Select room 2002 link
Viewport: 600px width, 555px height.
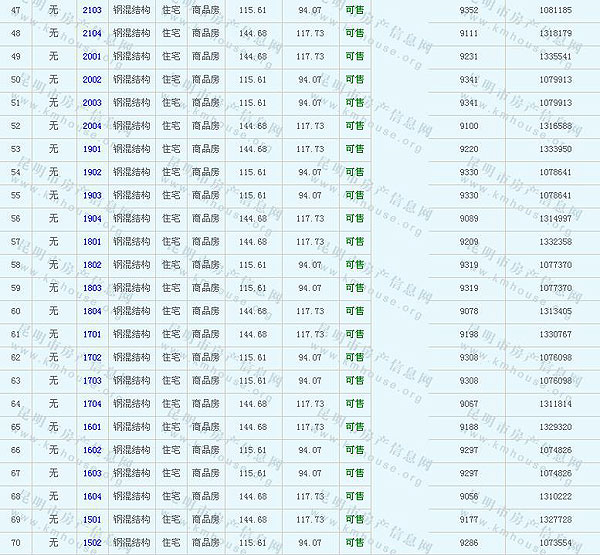[x=92, y=79]
